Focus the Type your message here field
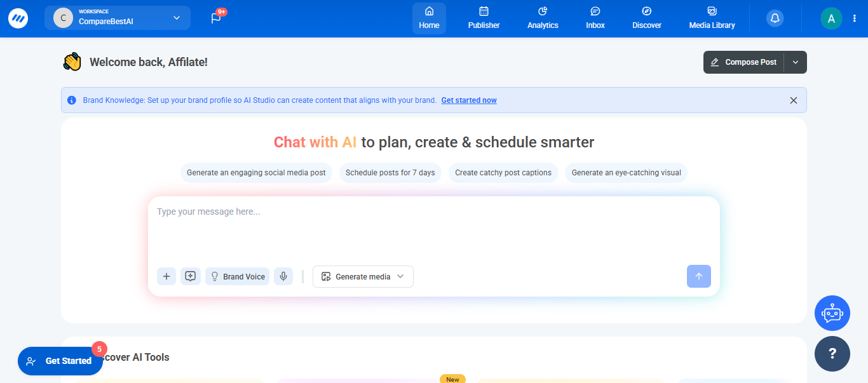Screen dimensions: 868x383 (x=433, y=229)
